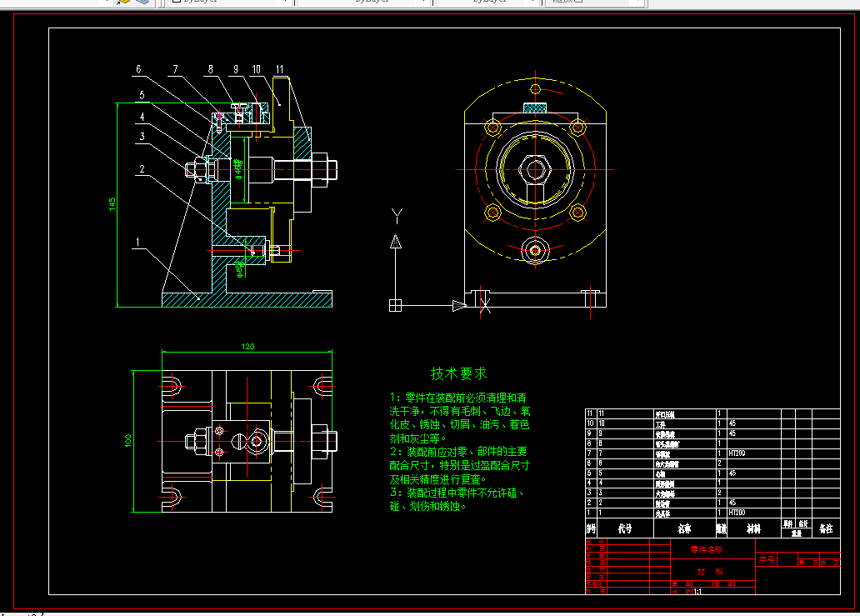Click the 1:1 scale value
Image resolution: width=860 pixels, height=616 pixels.
pos(697,592)
